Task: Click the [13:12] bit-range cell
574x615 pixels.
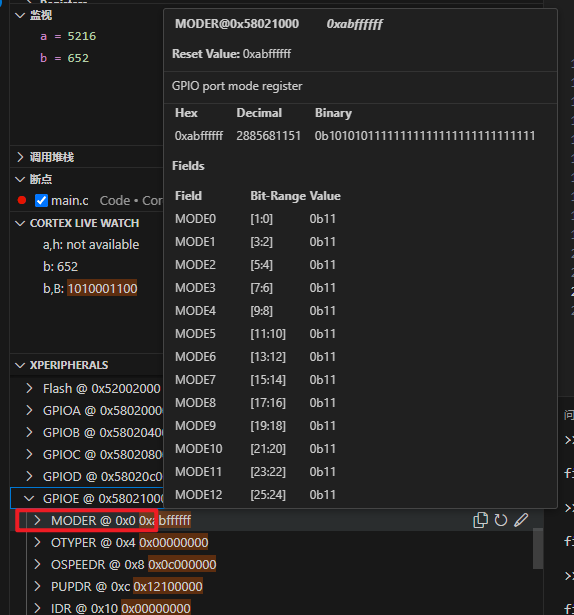Action: point(268,357)
